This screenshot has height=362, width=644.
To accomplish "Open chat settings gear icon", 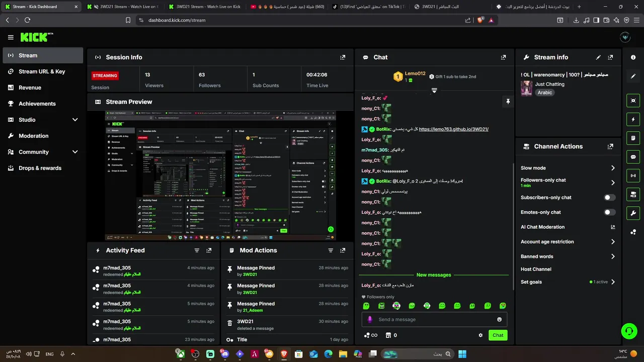I will [x=480, y=335].
